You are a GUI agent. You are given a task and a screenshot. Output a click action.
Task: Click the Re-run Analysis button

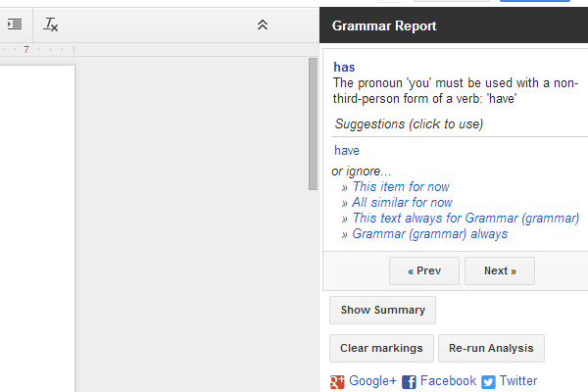[x=491, y=348]
